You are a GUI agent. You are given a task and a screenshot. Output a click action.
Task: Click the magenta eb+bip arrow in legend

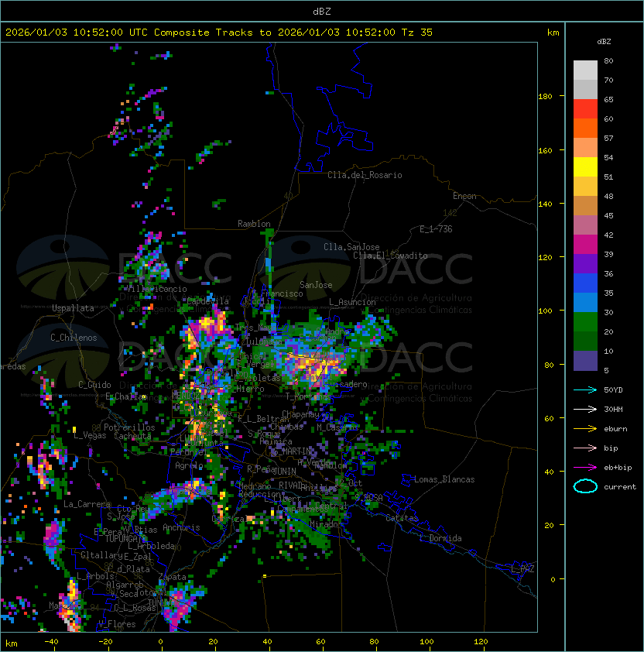point(585,468)
